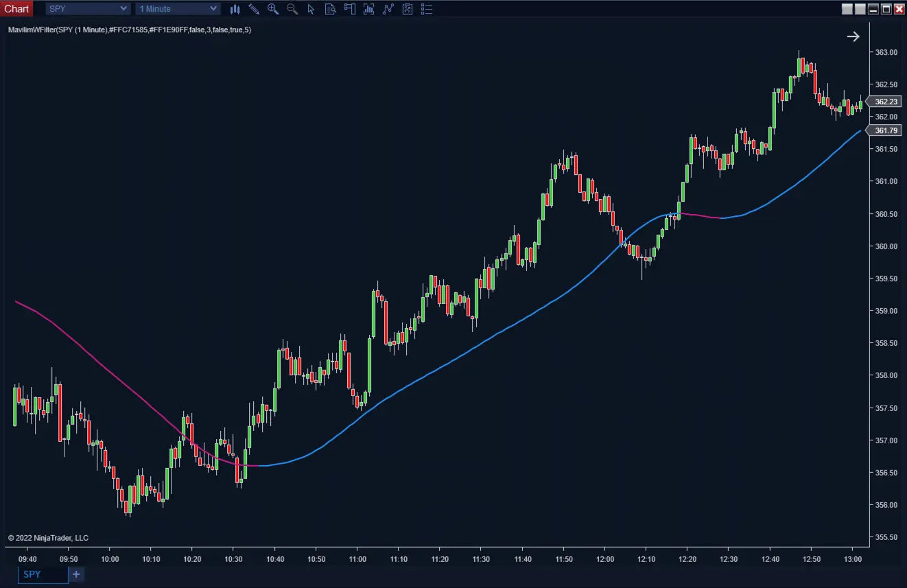This screenshot has height=588, width=907.
Task: Maximize the chart window
Action: point(886,9)
